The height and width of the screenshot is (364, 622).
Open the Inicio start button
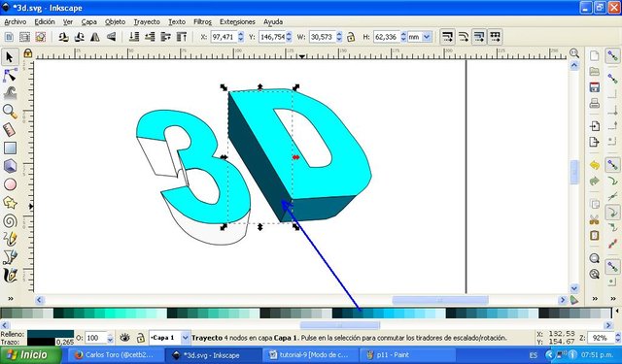tap(31, 355)
